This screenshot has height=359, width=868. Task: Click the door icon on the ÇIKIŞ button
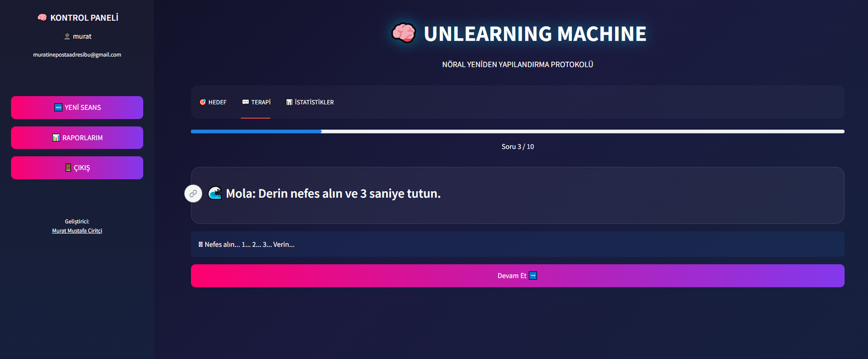pyautogui.click(x=68, y=168)
